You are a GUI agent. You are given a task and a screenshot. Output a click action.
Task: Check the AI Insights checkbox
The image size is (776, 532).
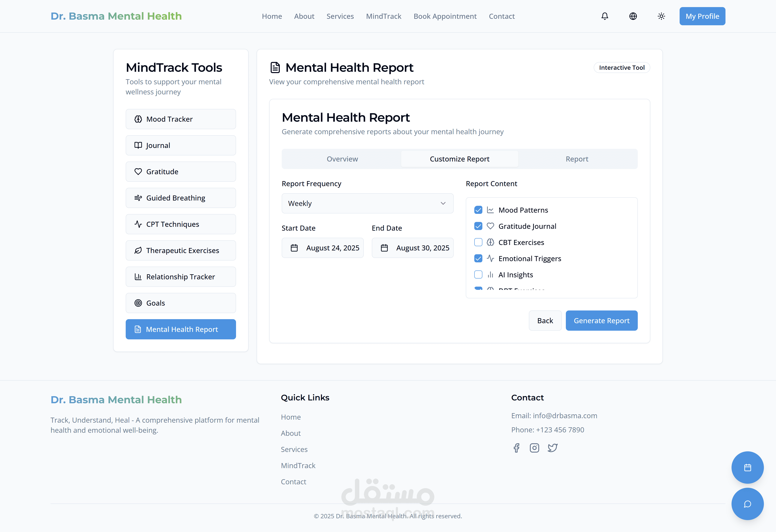[478, 274]
